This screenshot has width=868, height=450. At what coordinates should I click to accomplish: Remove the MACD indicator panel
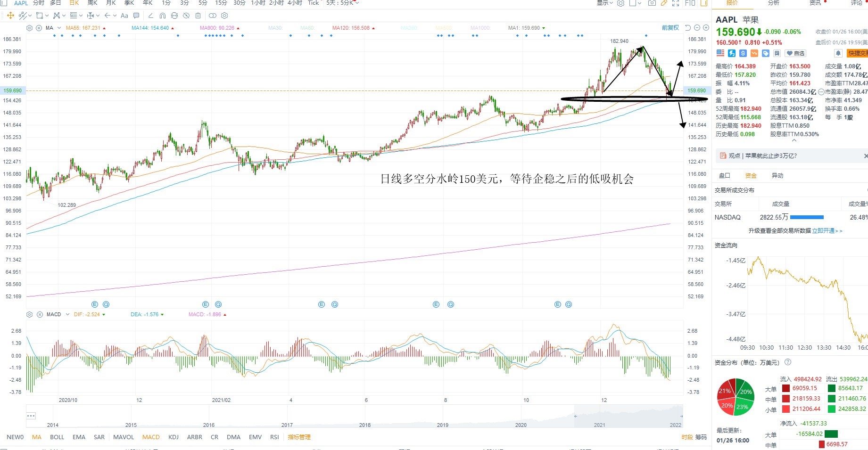point(40,314)
